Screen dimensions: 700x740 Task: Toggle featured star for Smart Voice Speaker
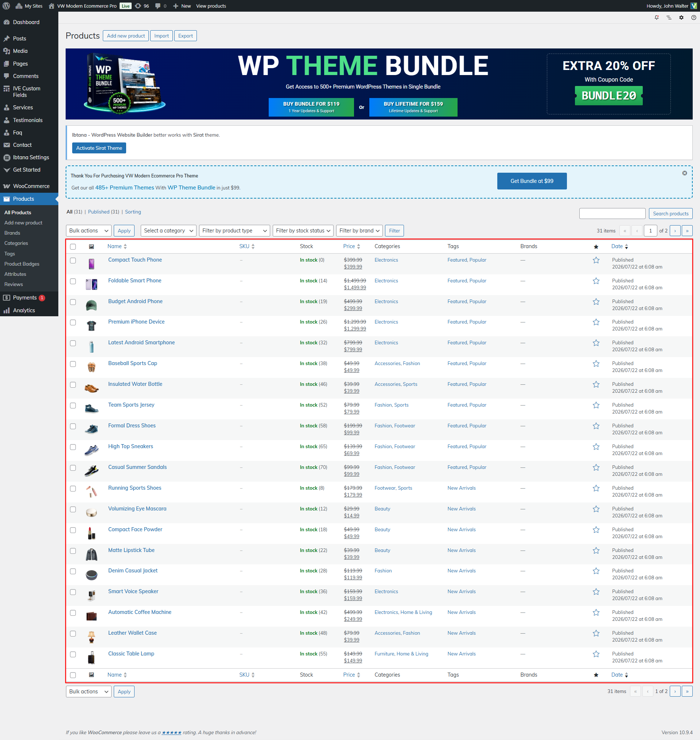(x=596, y=592)
